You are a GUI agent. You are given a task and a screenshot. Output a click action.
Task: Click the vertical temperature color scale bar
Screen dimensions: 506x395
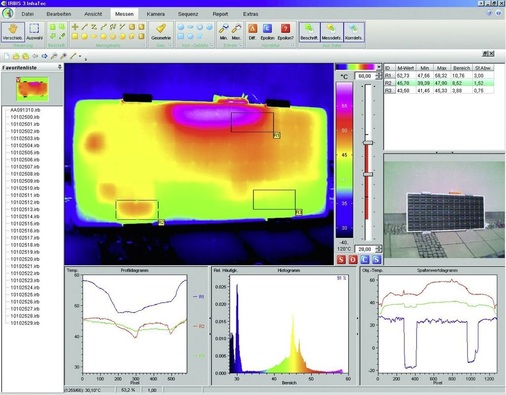coord(344,160)
